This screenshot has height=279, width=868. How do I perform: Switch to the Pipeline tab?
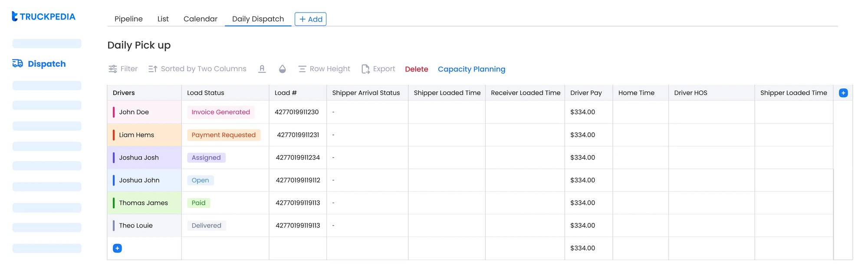[128, 19]
